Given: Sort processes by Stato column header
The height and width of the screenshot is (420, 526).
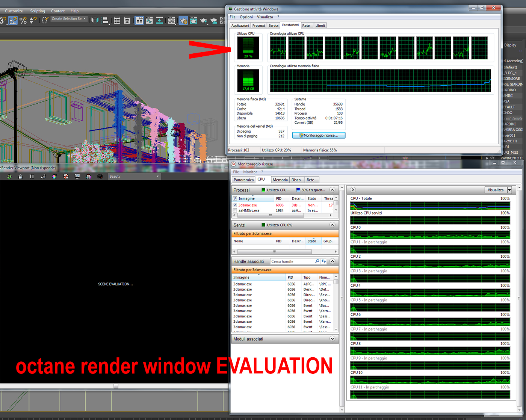Looking at the screenshot, I should 314,199.
